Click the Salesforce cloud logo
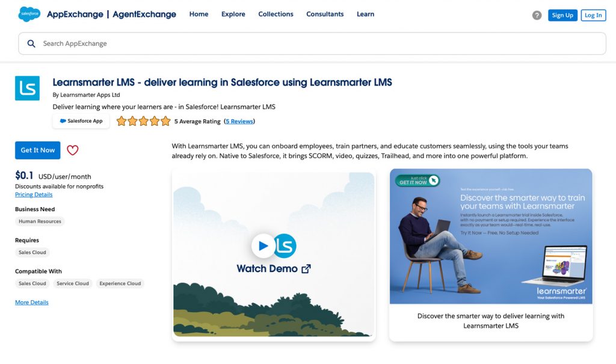Screen dimensions: 616x364 click(29, 14)
